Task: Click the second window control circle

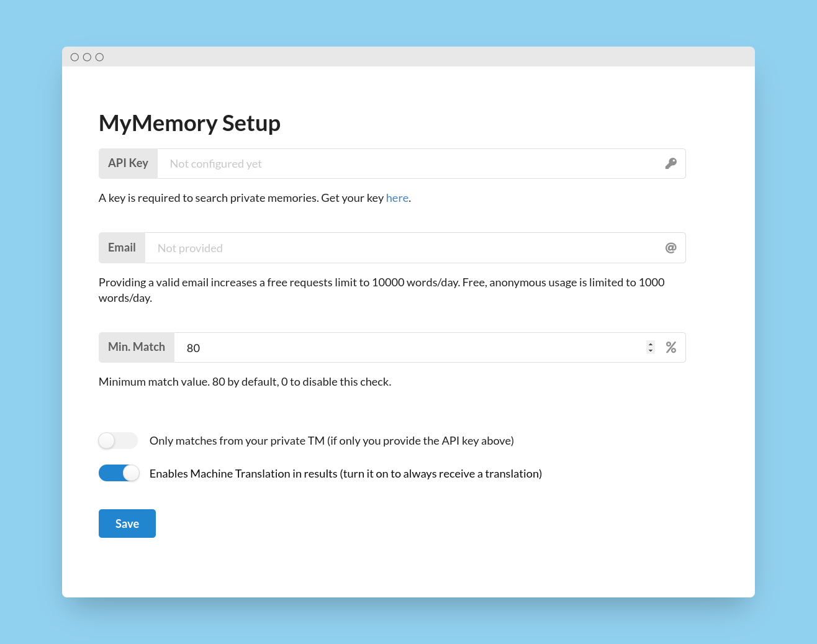Action: click(x=87, y=57)
